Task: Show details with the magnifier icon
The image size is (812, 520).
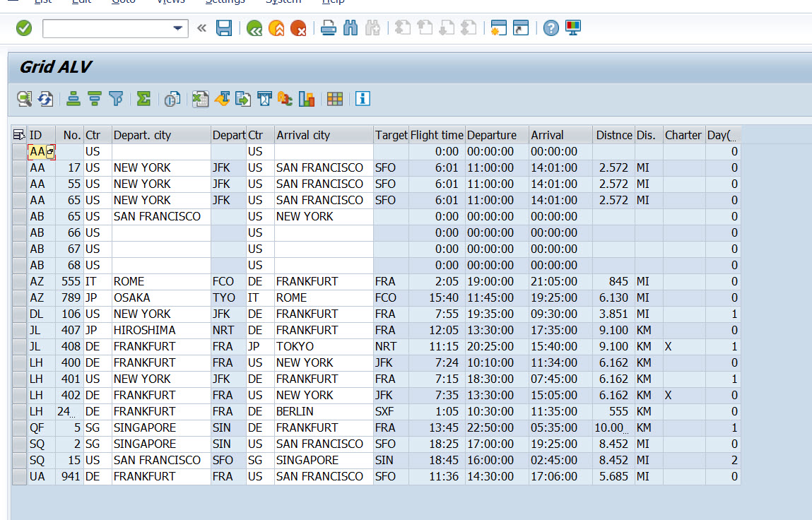Action: (24, 99)
